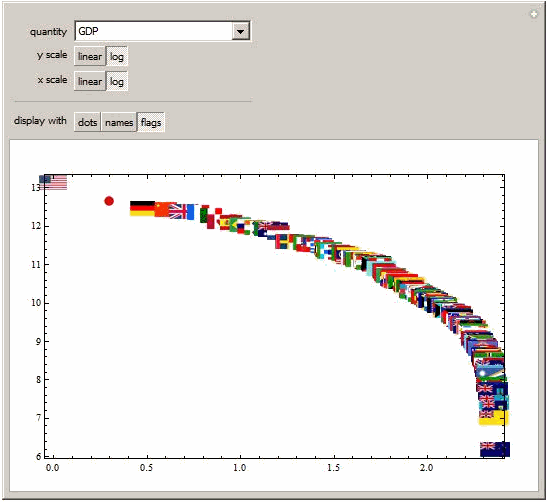Viewport: 547px width, 502px height.
Task: Click the United Kingdom flag marker
Action: click(x=178, y=211)
